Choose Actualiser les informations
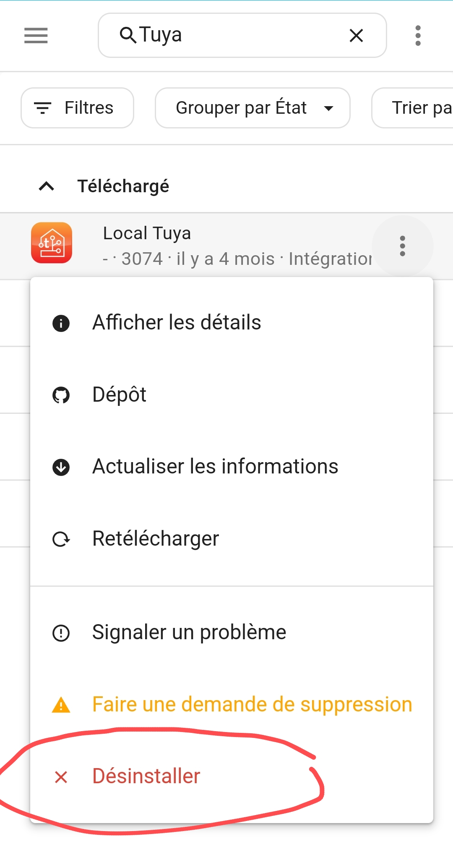The height and width of the screenshot is (868, 453). (x=215, y=467)
